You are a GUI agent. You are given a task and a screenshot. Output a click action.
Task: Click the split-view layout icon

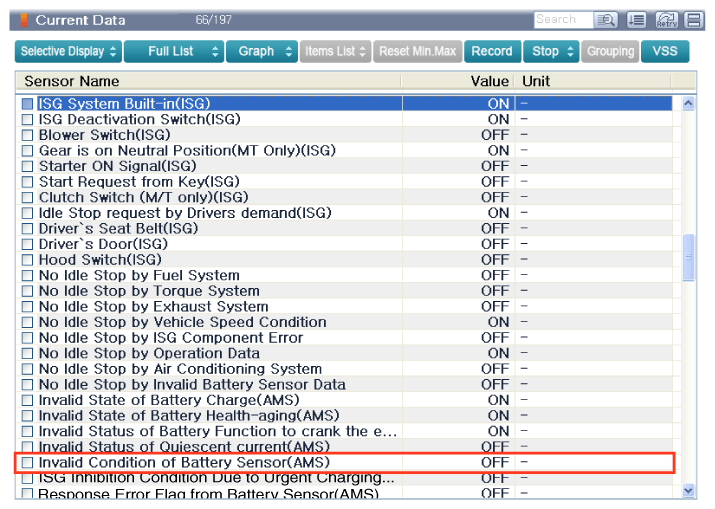[x=693, y=20]
